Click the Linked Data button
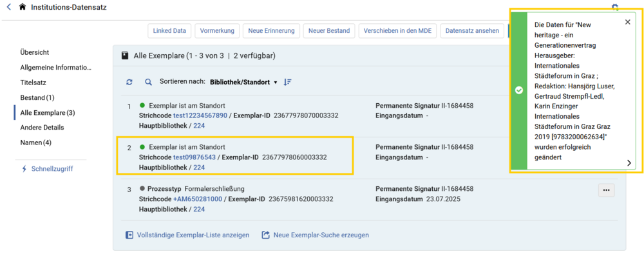Screen dimensions: 644x256 [x=169, y=31]
